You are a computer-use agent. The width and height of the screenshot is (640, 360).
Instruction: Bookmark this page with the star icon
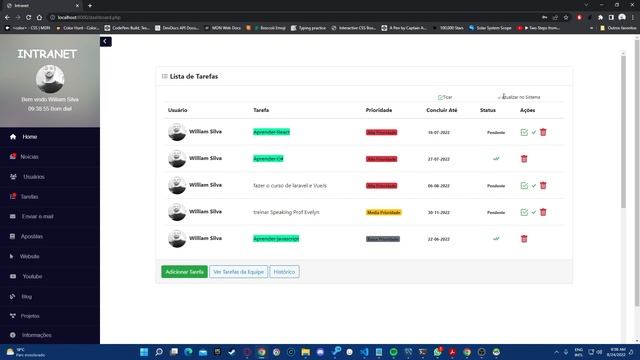566,18
